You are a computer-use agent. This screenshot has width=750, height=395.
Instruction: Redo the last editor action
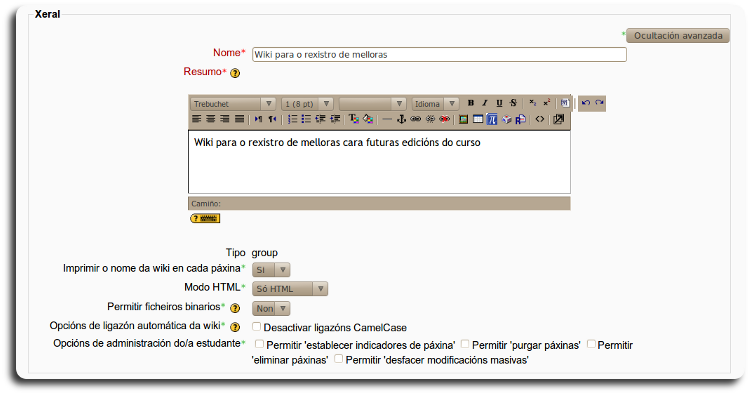point(599,103)
